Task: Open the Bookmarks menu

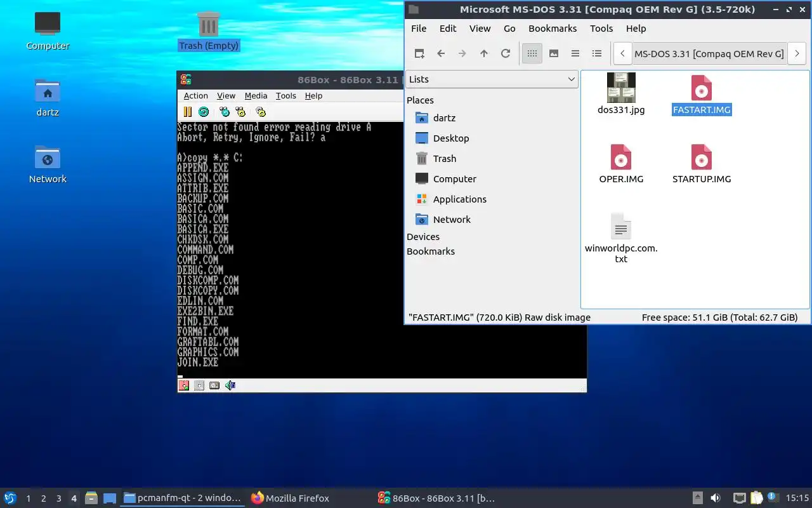Action: (x=553, y=28)
